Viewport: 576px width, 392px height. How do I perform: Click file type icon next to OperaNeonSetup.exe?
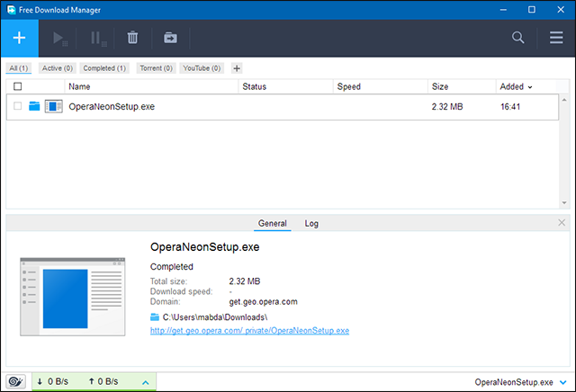pos(54,106)
